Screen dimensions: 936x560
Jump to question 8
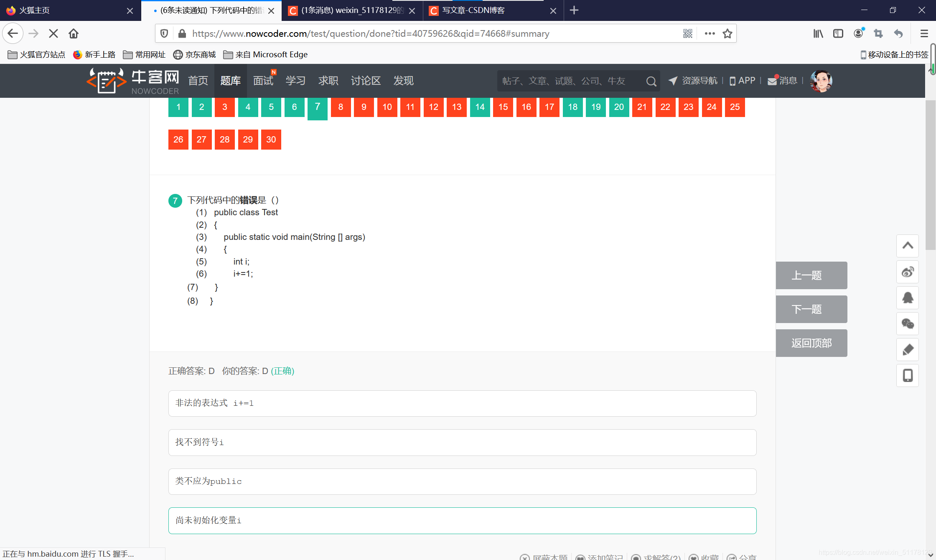pyautogui.click(x=341, y=107)
